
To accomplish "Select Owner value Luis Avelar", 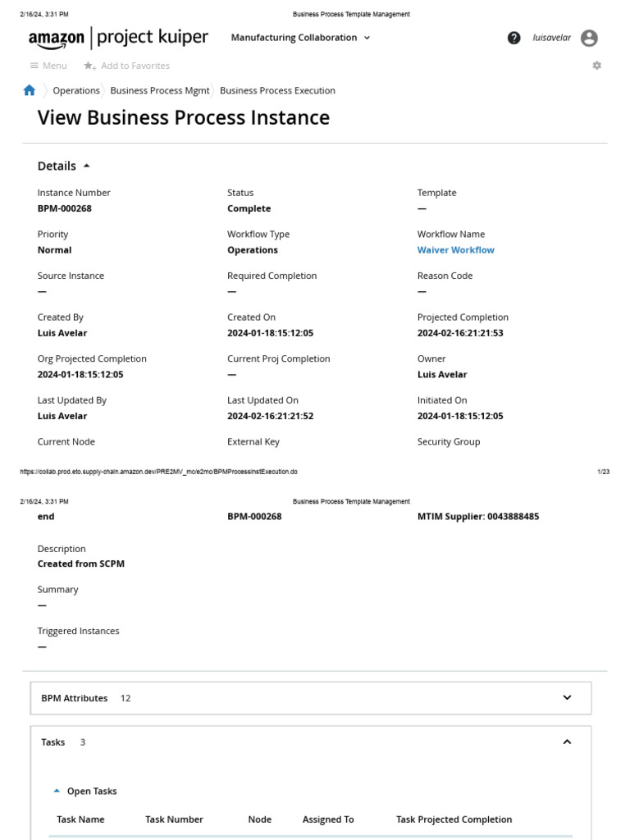I will [442, 374].
